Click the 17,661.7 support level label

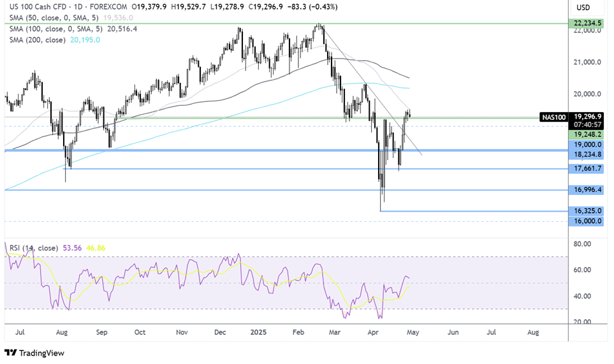coord(587,169)
